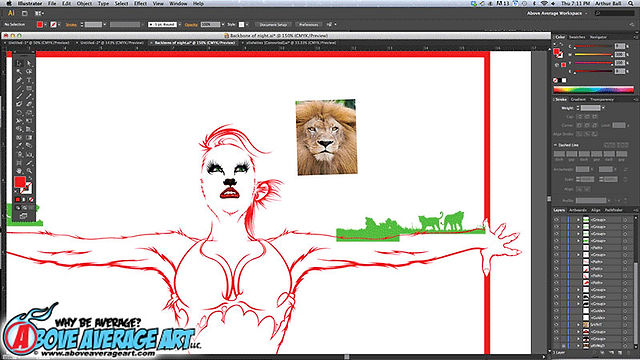Open the File menu
Image resolution: width=640 pixels, height=360 pixels.
click(52, 3)
